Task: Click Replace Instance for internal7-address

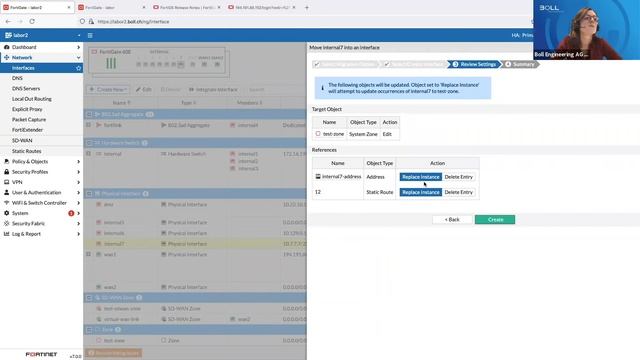Action: (x=420, y=177)
